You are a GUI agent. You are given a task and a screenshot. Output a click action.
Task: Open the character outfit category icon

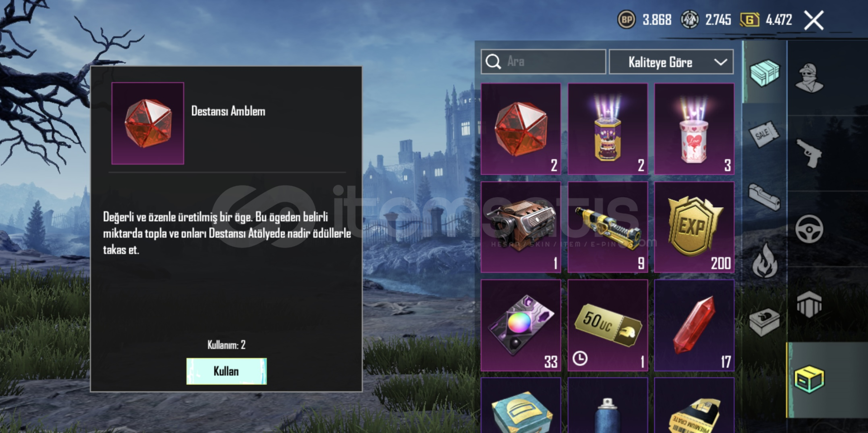click(x=809, y=78)
